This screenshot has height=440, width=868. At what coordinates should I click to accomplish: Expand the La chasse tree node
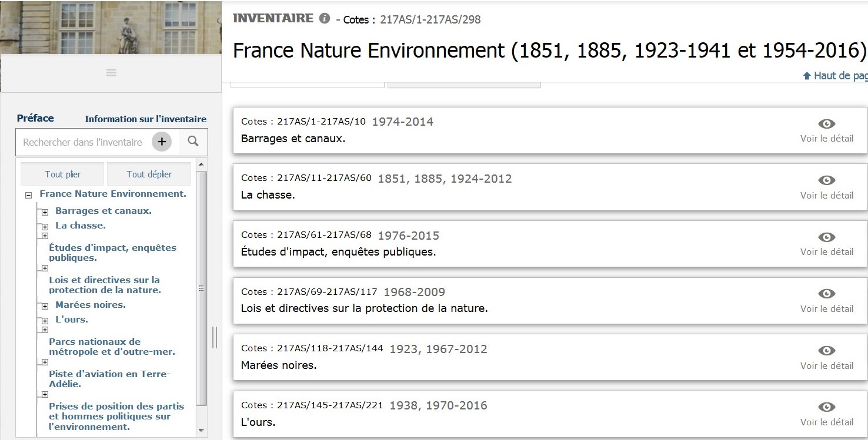click(45, 227)
